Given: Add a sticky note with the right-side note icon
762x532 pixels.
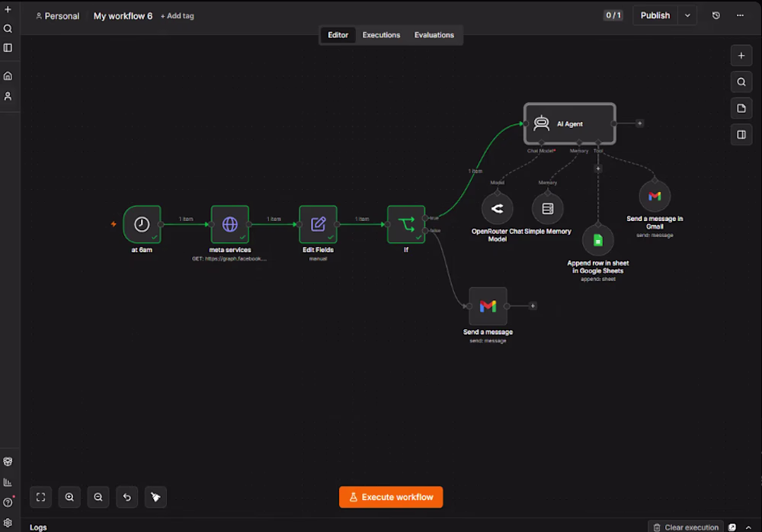Looking at the screenshot, I should tap(741, 108).
